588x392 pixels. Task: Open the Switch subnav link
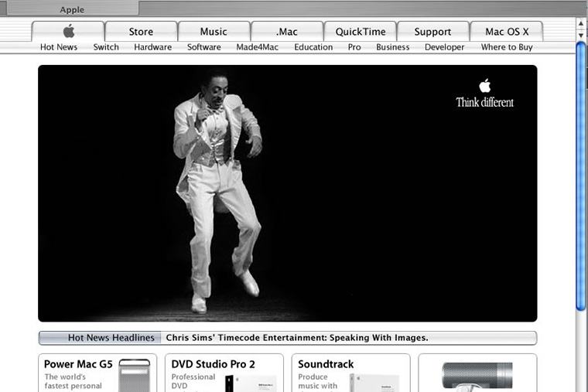pyautogui.click(x=106, y=47)
